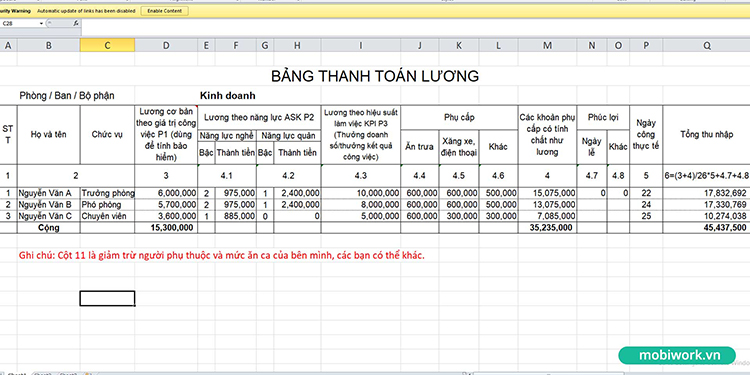Click the 'Cộng' total row label
Image resolution: width=750 pixels, height=375 pixels.
(x=49, y=228)
